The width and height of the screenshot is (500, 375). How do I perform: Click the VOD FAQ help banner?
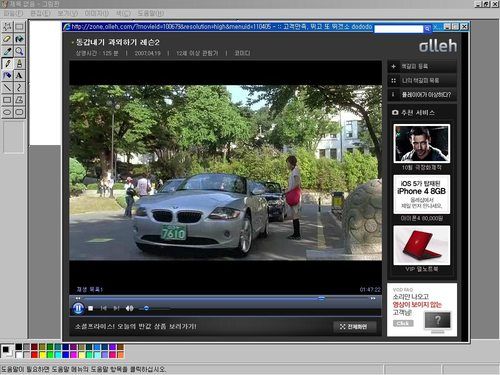[x=422, y=310]
